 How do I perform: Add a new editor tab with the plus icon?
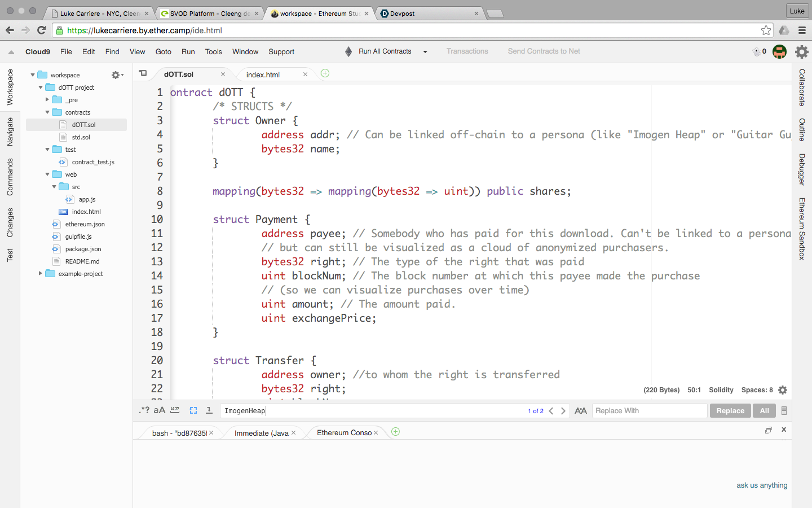pyautogui.click(x=325, y=73)
